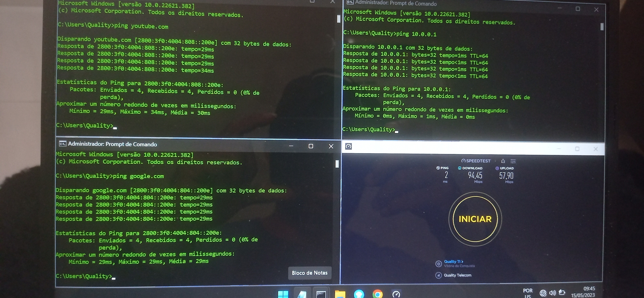644x298 pixels.
Task: Maximize the google.com Prompt de Comando window
Action: (x=311, y=146)
